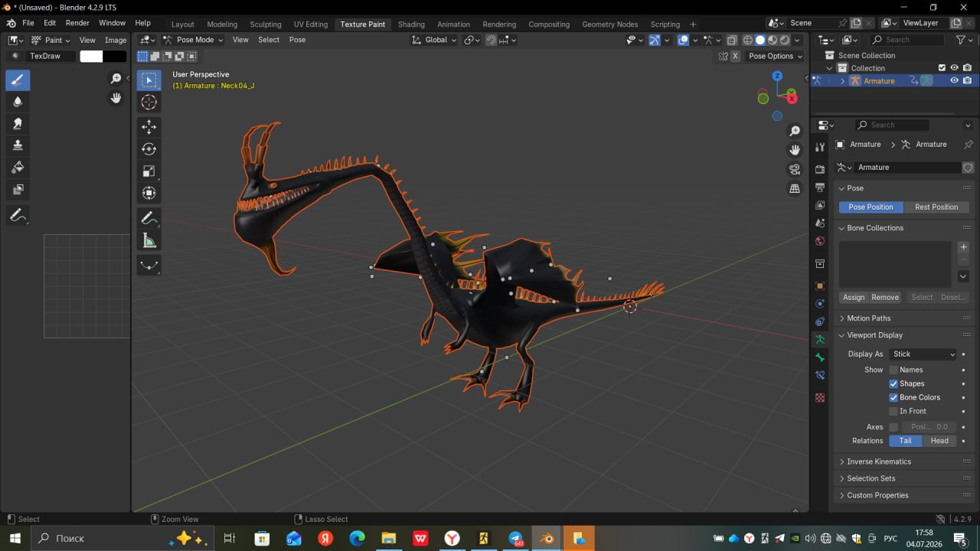Open the Object properties tab
The image size is (980, 551).
[820, 285]
